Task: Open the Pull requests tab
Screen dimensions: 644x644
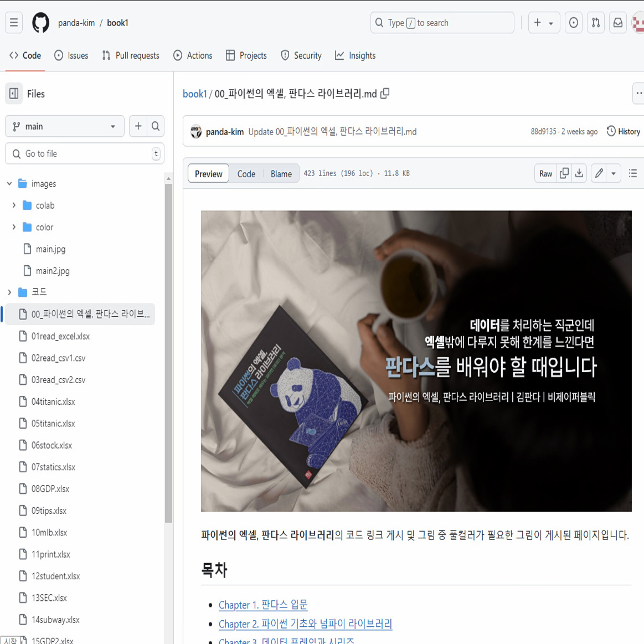Action: [131, 55]
